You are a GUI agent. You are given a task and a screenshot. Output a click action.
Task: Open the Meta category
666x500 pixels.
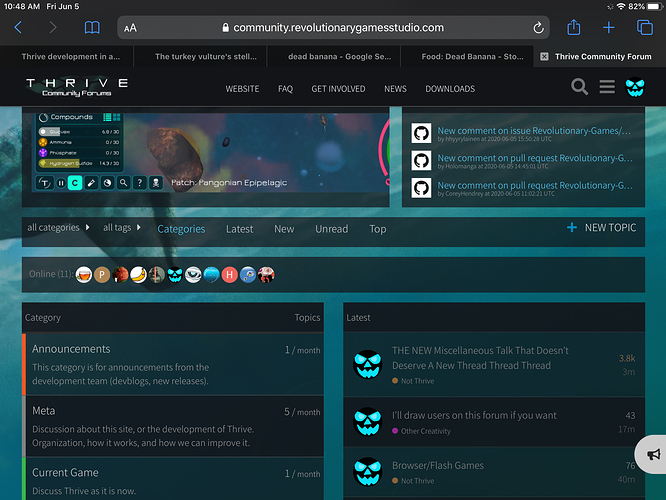click(x=44, y=411)
